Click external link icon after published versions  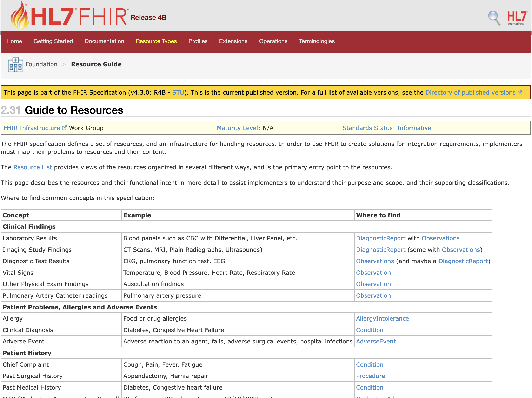[x=520, y=93]
